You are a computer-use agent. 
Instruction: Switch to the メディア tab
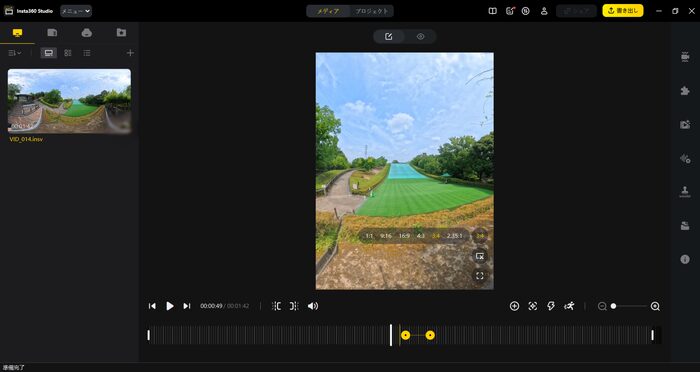(x=328, y=11)
